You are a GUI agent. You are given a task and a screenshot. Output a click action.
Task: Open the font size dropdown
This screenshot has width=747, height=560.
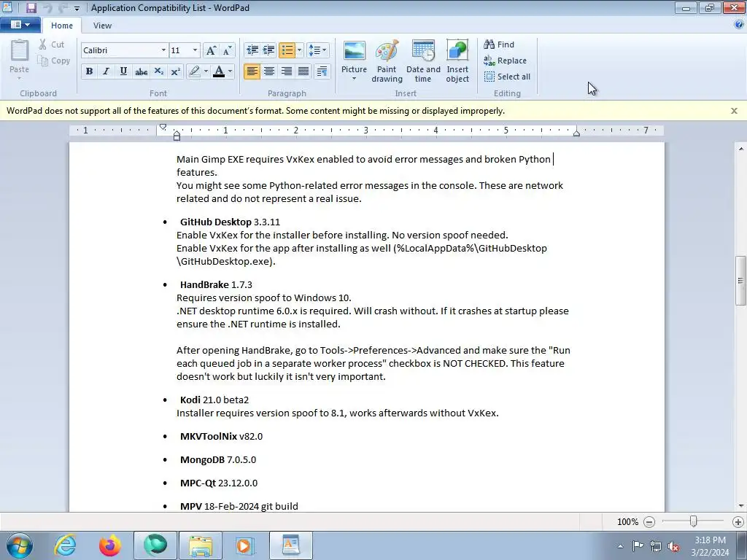coord(195,50)
